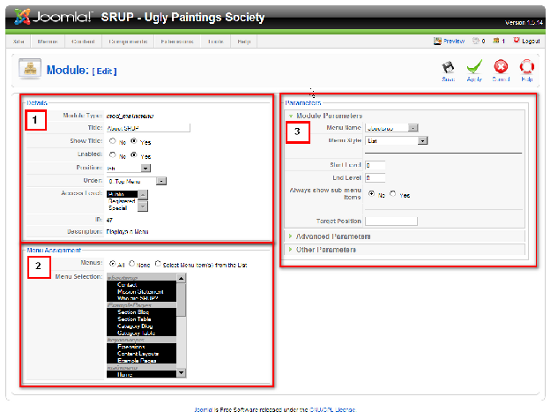
Task: Select Category Blog in Menu Selection list
Action: [x=141, y=326]
